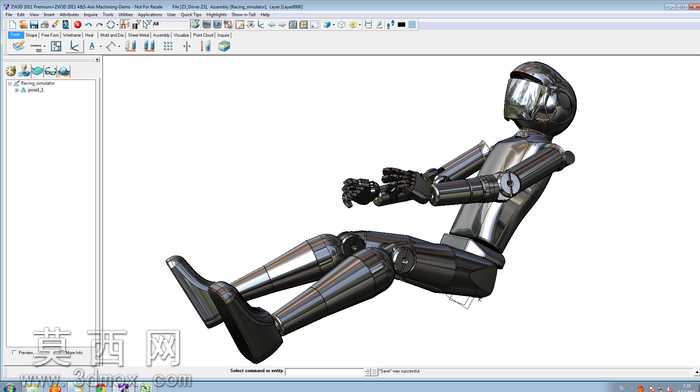
Task: Open dropdown next to the 'A' icon
Action: [x=100, y=46]
